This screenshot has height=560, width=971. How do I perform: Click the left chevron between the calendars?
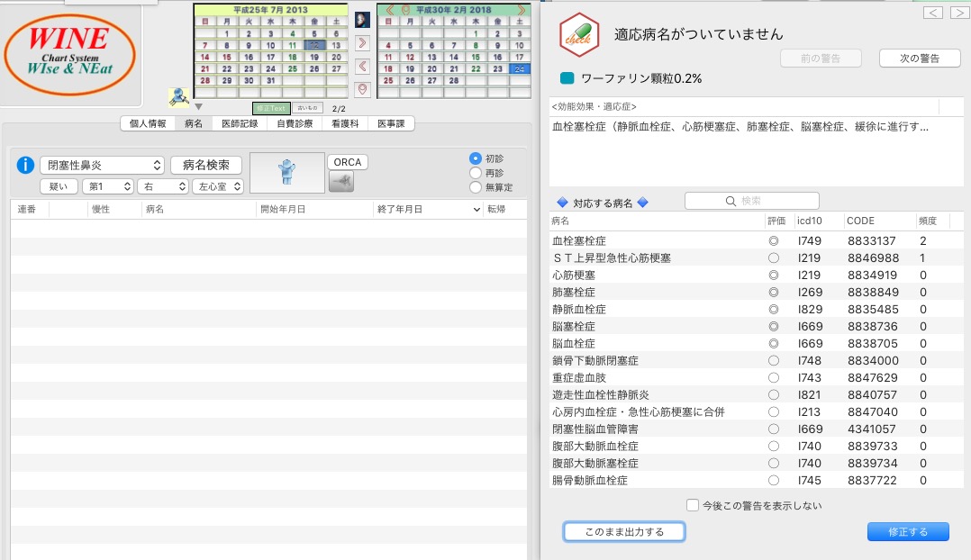[362, 66]
